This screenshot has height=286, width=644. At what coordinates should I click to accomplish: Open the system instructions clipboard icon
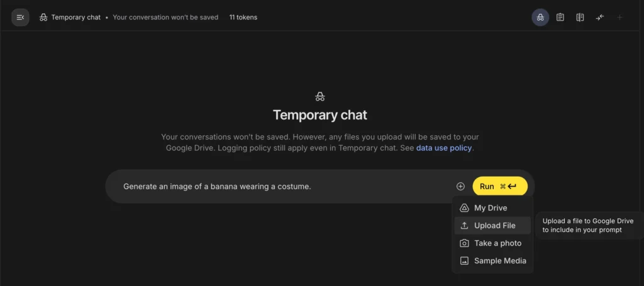point(560,17)
